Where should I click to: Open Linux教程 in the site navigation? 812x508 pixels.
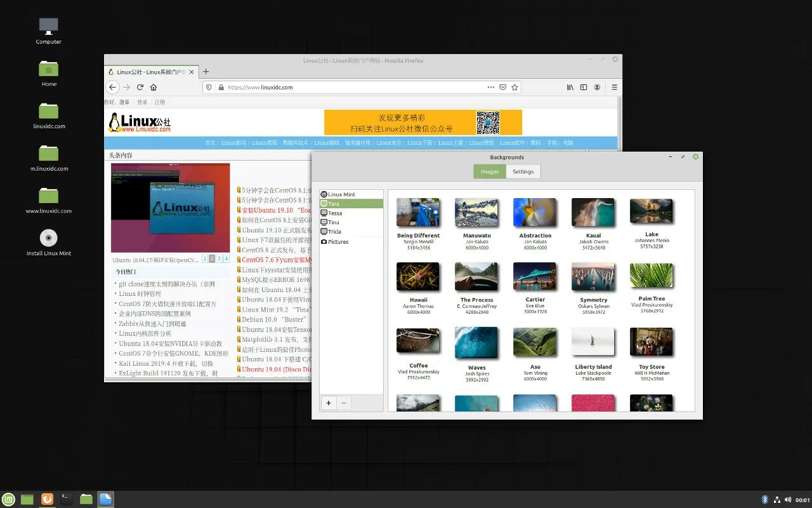pos(265,143)
